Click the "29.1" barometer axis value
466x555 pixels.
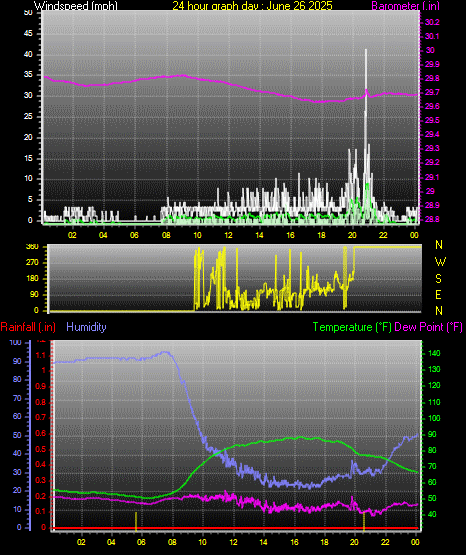(x=432, y=177)
